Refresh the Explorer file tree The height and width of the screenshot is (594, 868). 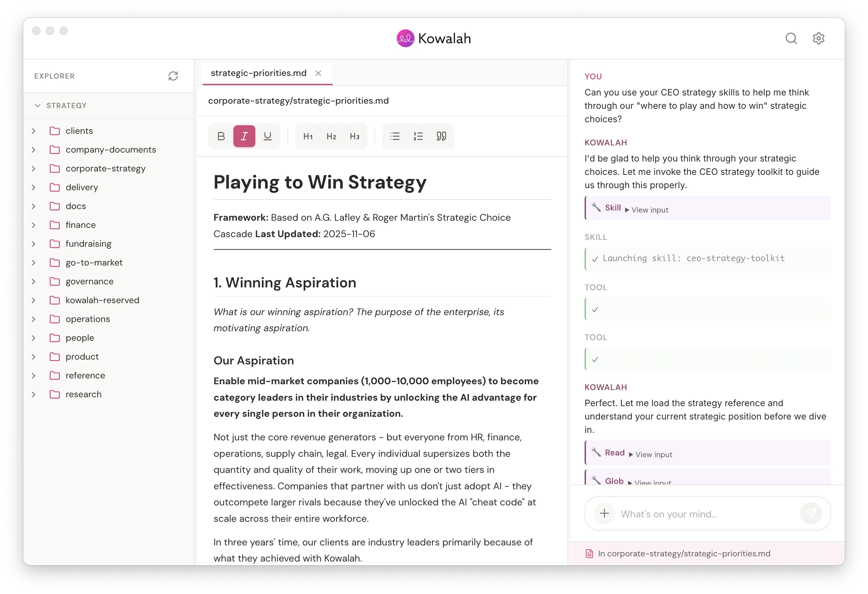[x=173, y=76]
